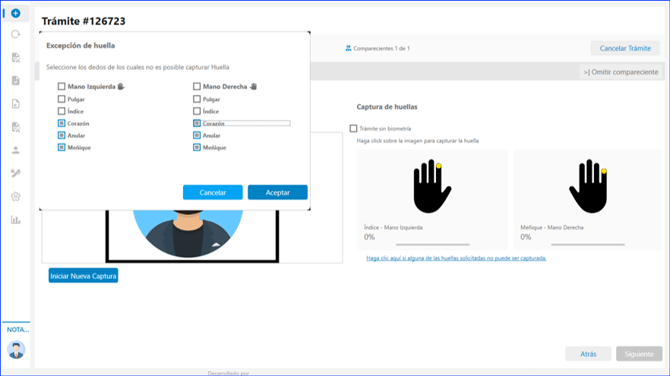Click the circular refresh icon in sidebar
The image size is (670, 376).
tap(16, 34)
